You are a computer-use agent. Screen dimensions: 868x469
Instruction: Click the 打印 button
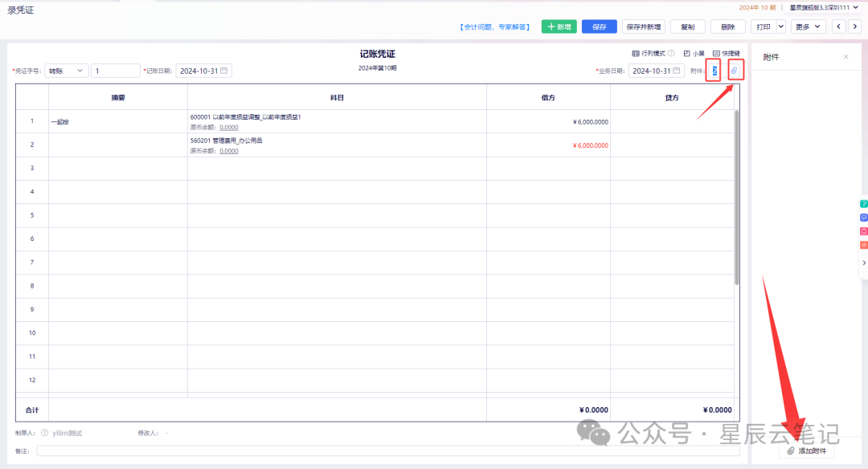(x=764, y=27)
